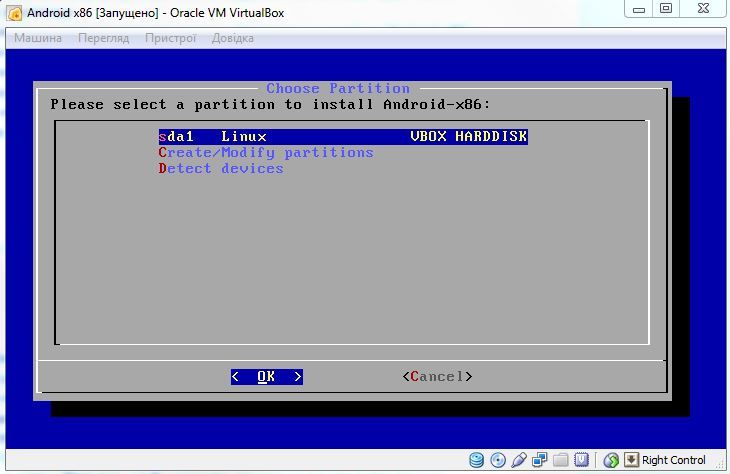The width and height of the screenshot is (730, 474).
Task: Open the Пристрої menu
Action: click(170, 38)
